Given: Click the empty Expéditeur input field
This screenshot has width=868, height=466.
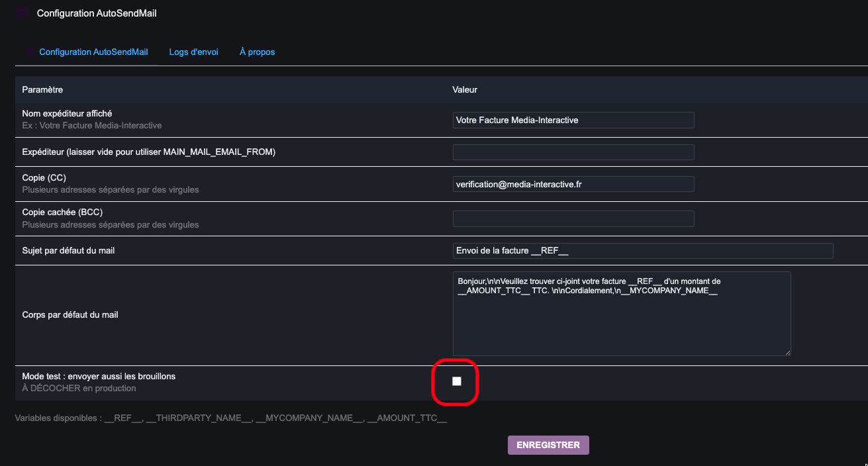Looking at the screenshot, I should (x=573, y=152).
